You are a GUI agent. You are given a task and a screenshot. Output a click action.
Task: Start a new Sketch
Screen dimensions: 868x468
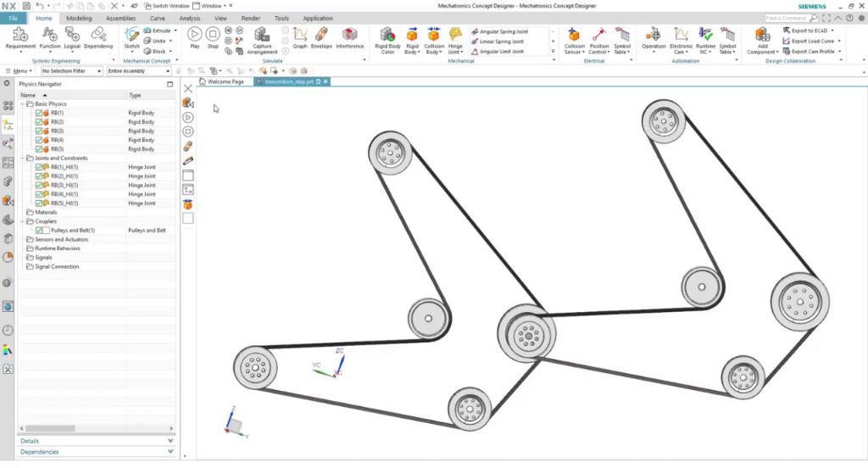131,39
